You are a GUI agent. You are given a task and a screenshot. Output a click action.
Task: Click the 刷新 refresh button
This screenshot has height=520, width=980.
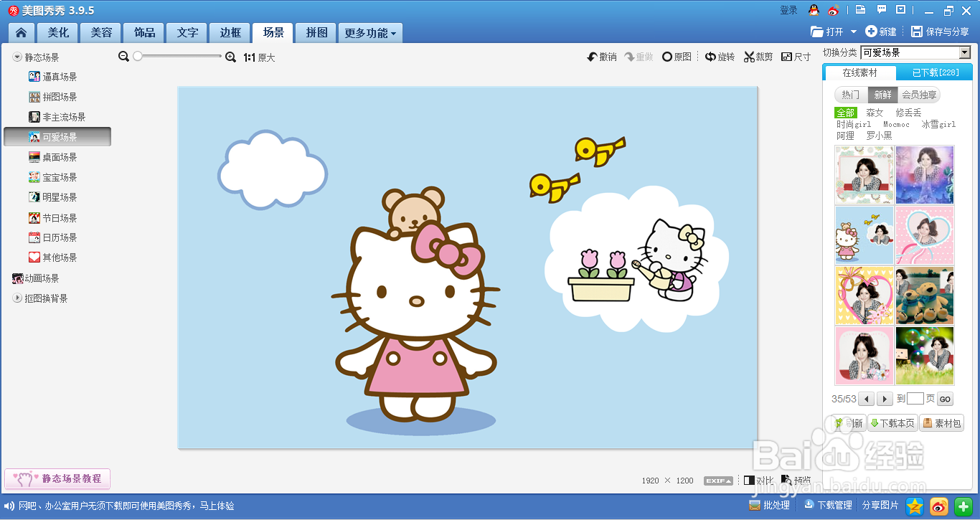(849, 423)
